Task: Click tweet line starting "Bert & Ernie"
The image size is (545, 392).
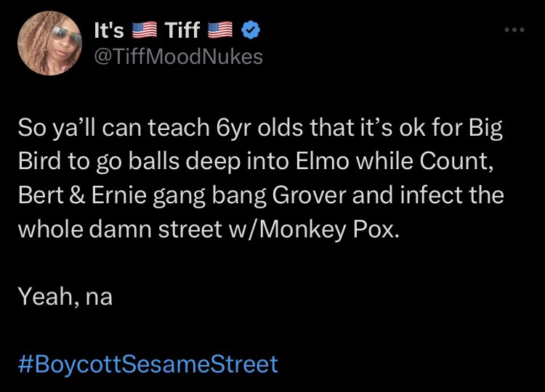Action: (x=261, y=195)
